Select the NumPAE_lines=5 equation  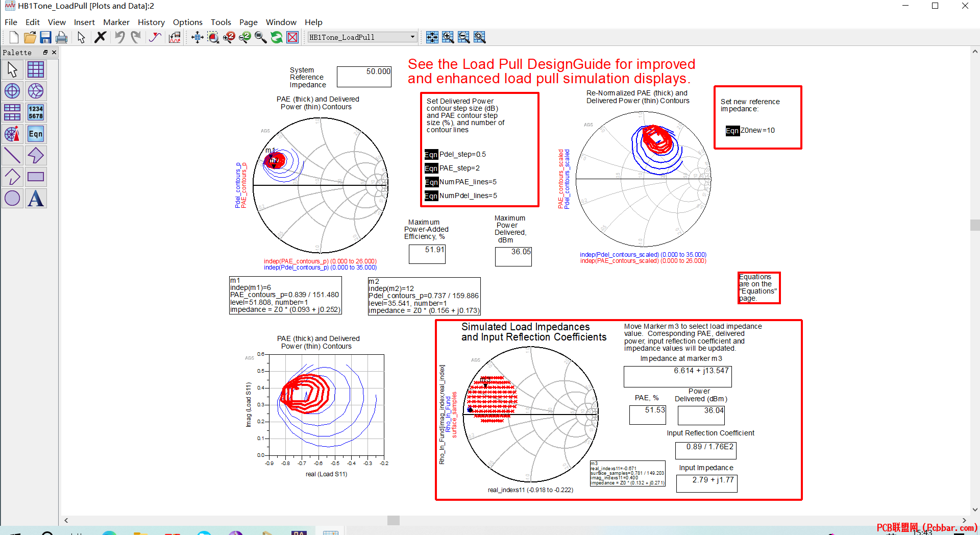pos(460,182)
